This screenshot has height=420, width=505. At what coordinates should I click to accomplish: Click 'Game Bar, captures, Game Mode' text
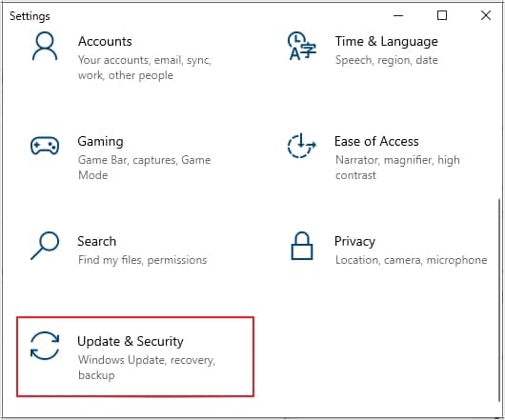144,168
